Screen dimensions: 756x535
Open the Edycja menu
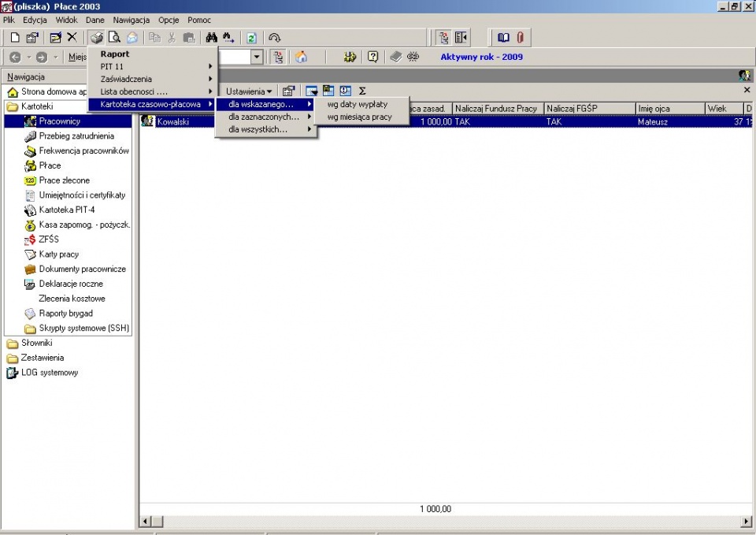(x=35, y=20)
